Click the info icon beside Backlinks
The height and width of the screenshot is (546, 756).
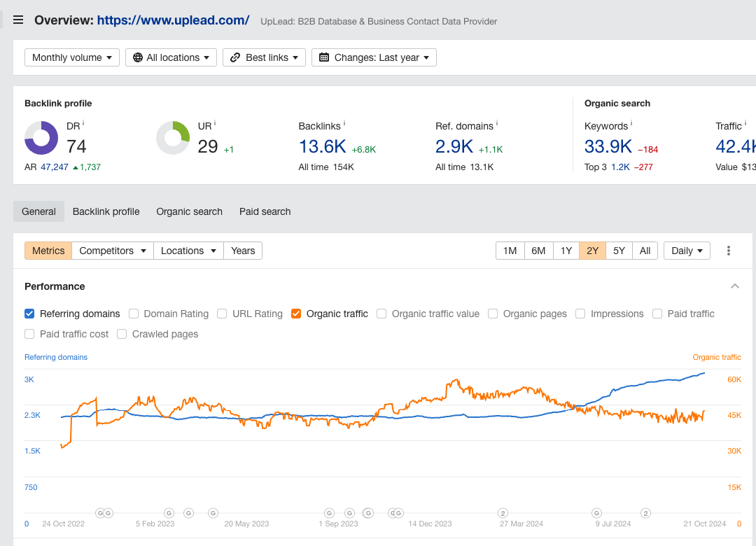(344, 124)
